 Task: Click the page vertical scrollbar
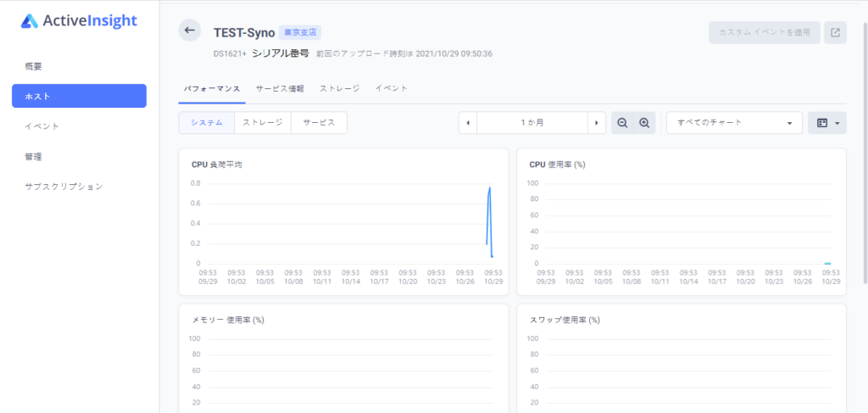tap(865, 155)
